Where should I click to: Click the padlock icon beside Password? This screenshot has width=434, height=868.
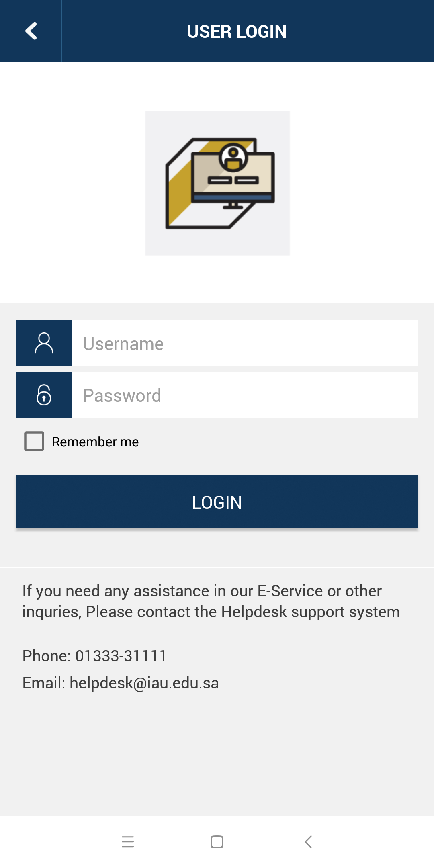[x=44, y=395]
